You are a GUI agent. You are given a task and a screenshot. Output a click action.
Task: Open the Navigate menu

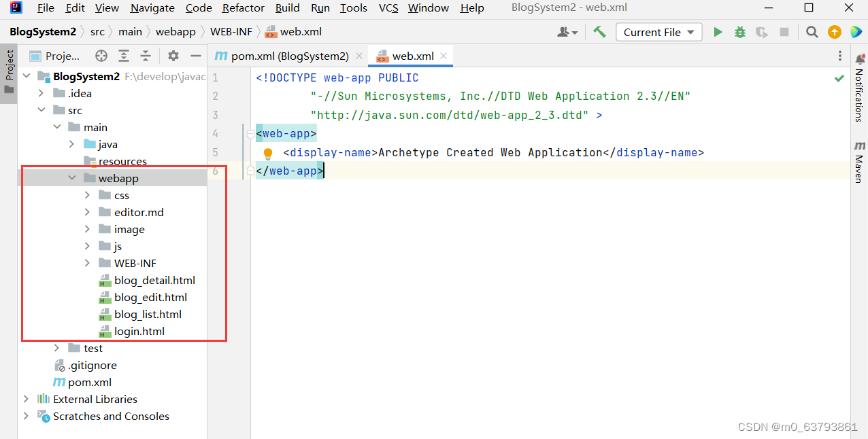coord(152,8)
